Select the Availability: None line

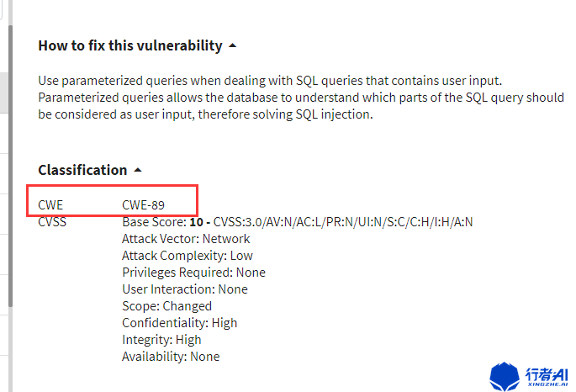tap(171, 357)
